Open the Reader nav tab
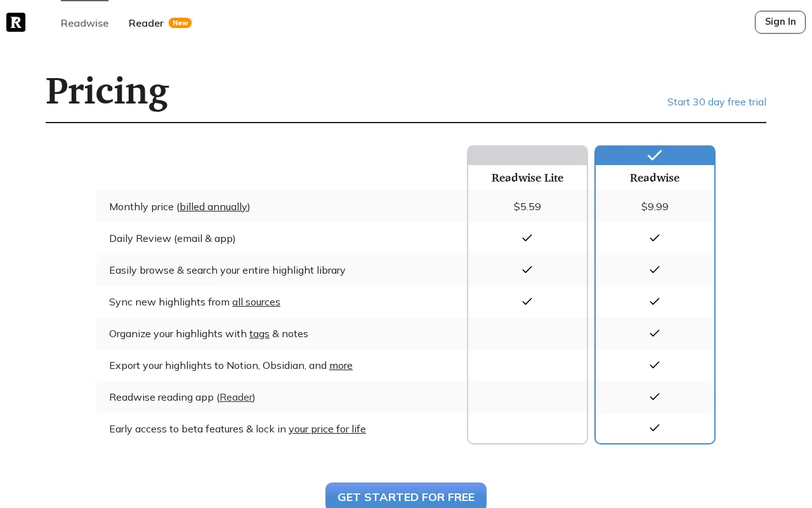The image size is (812, 508). coord(146,23)
